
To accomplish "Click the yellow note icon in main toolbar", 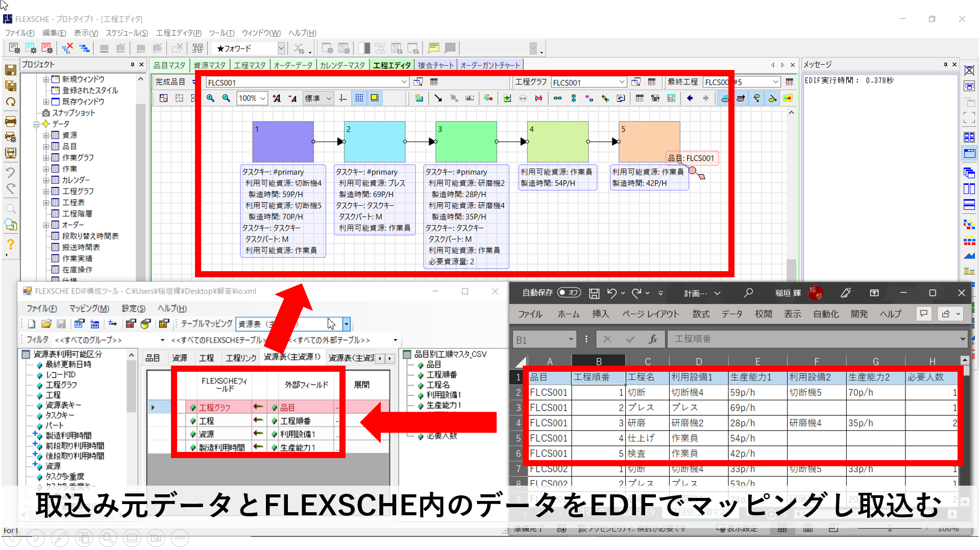I will coord(433,49).
